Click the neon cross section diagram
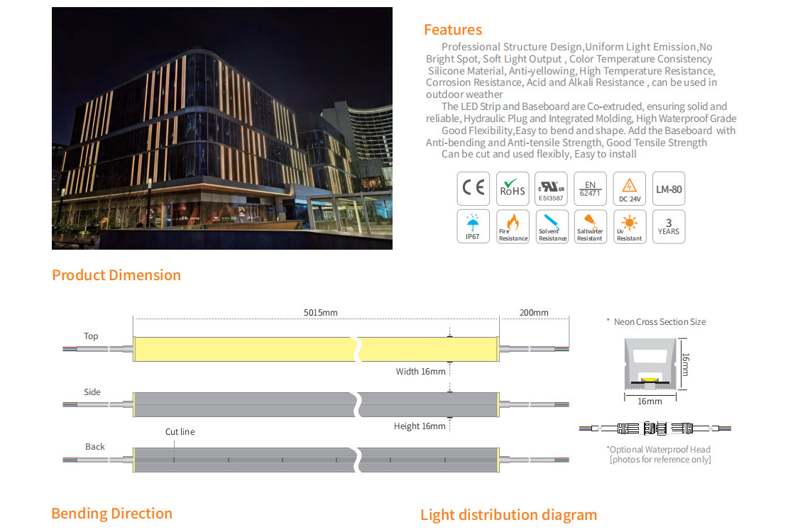 (649, 364)
